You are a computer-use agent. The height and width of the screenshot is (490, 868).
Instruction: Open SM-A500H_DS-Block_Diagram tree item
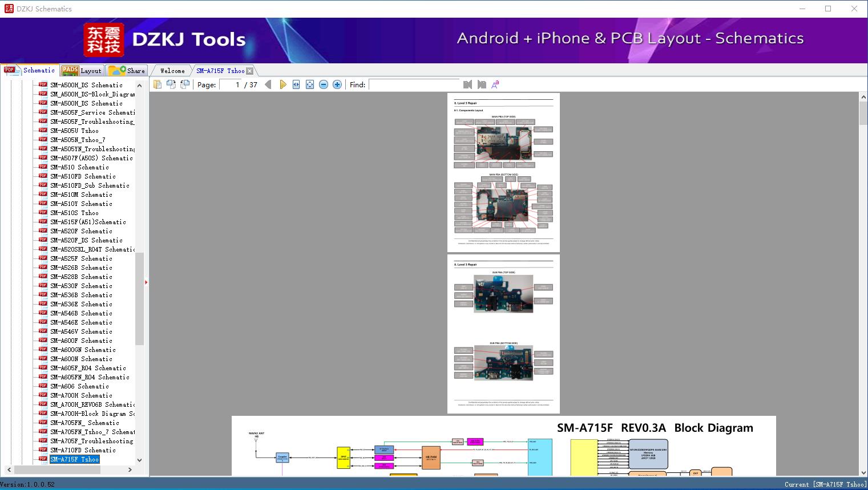pos(92,94)
